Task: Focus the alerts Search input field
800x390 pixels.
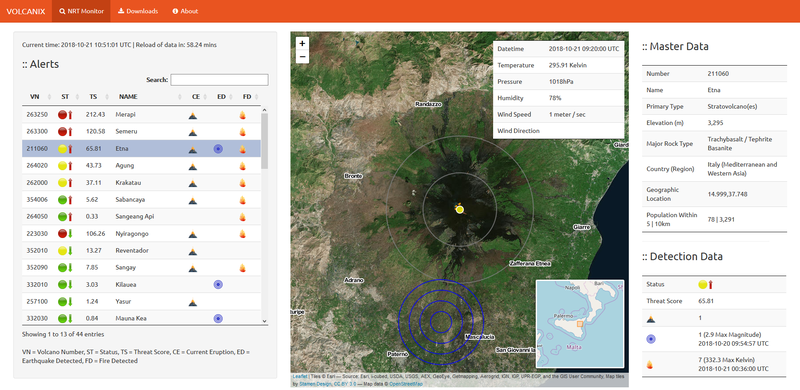Action: [x=219, y=80]
